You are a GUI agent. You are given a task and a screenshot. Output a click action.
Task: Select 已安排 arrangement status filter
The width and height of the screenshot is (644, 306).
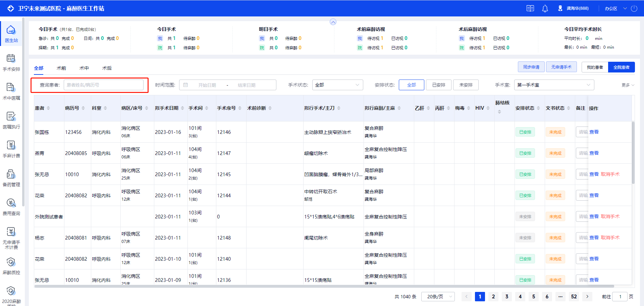pos(439,85)
